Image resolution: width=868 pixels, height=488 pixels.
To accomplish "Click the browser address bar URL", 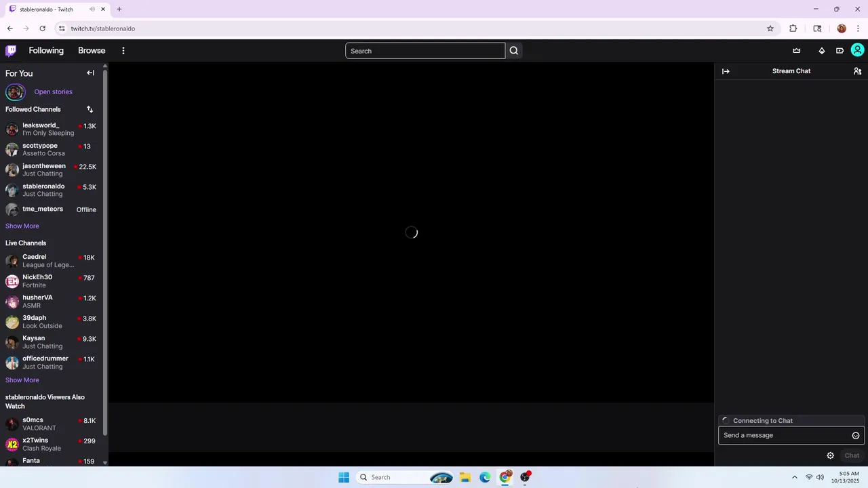I will [103, 28].
